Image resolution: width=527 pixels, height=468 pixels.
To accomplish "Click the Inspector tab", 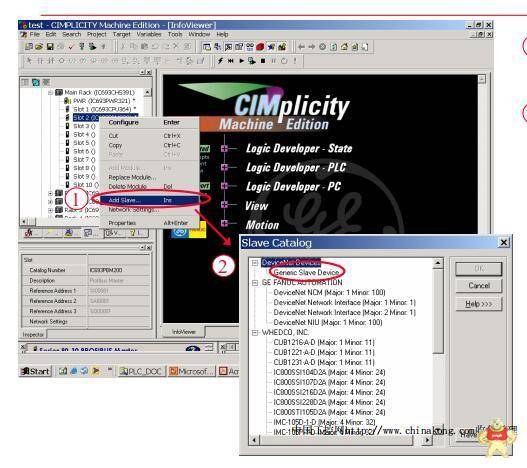I will tap(33, 335).
